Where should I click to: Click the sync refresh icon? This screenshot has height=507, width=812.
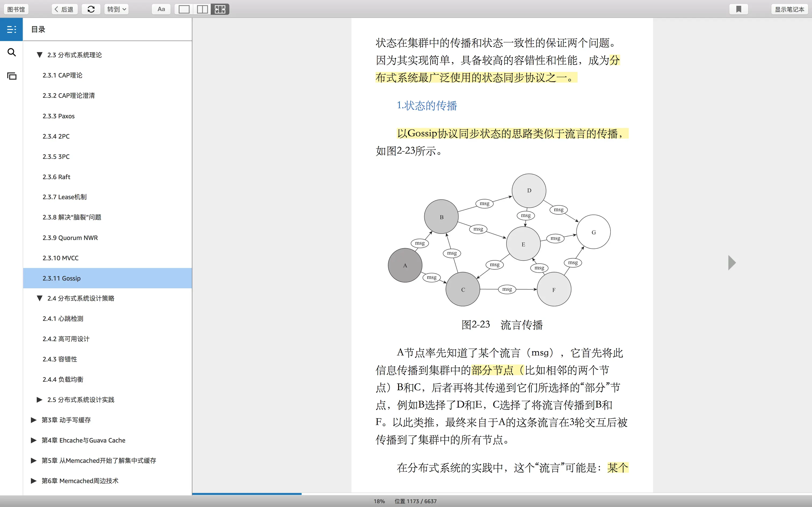coord(91,9)
